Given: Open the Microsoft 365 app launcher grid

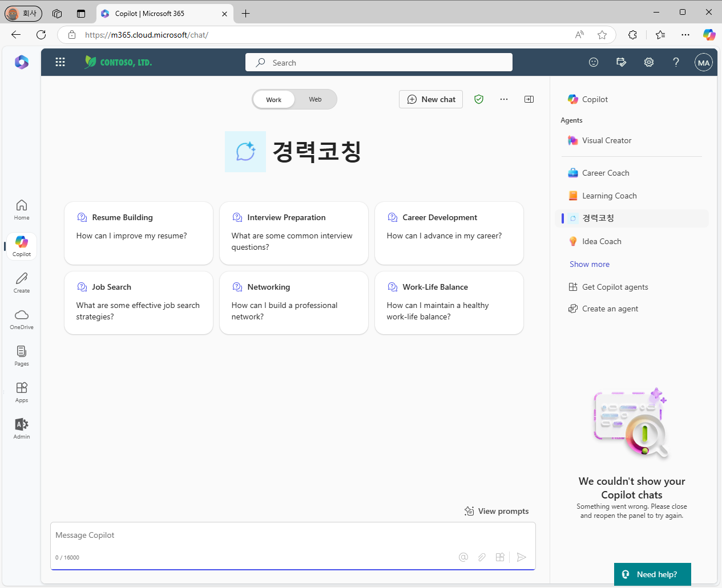Looking at the screenshot, I should pos(60,62).
